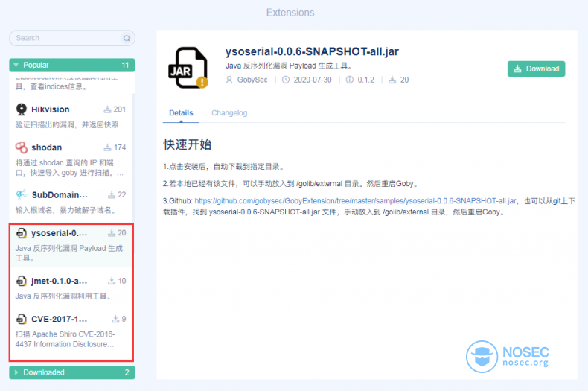The width and height of the screenshot is (588, 391).
Task: Select ysoserial-0.... list entry title
Action: [x=60, y=233]
